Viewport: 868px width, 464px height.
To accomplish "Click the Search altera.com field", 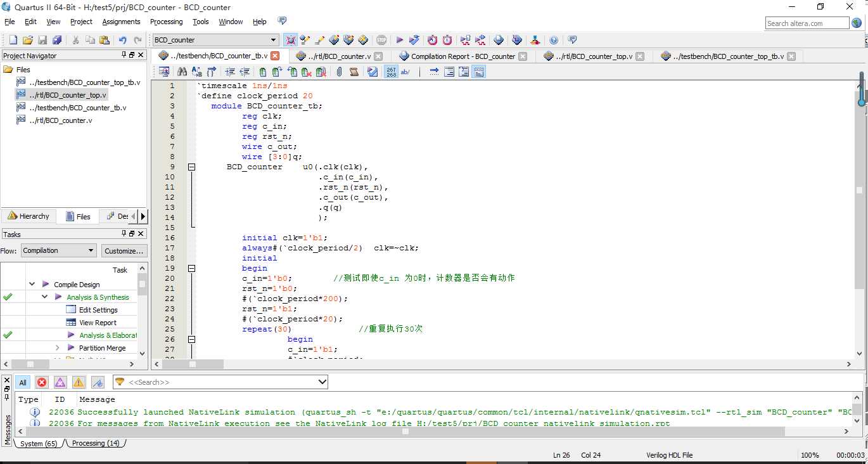I will click(807, 23).
